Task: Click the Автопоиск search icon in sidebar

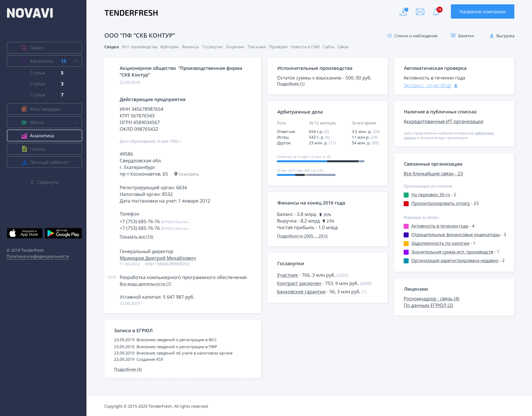Action: (x=24, y=61)
